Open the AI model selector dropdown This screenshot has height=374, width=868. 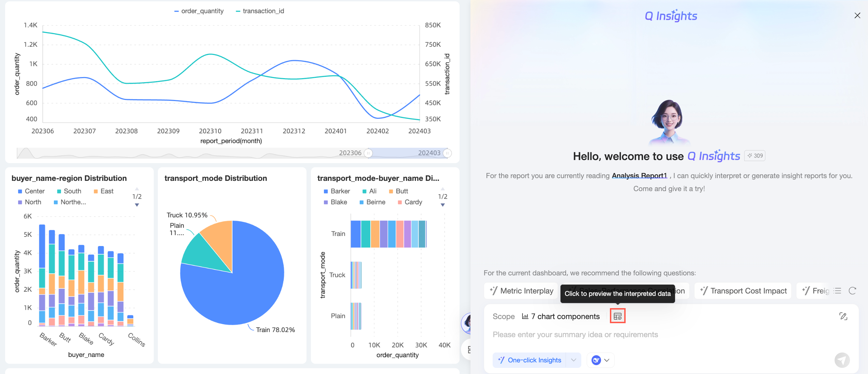[x=600, y=360]
